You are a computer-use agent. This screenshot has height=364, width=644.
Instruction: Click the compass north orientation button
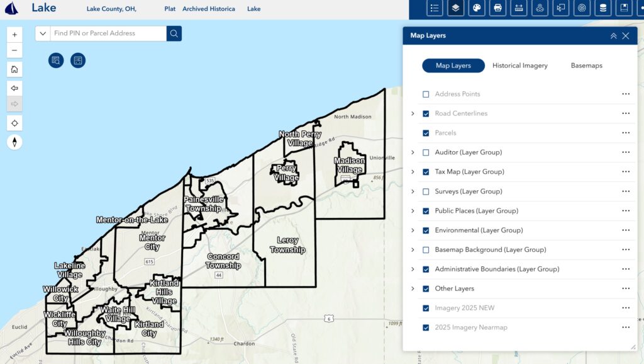point(14,142)
